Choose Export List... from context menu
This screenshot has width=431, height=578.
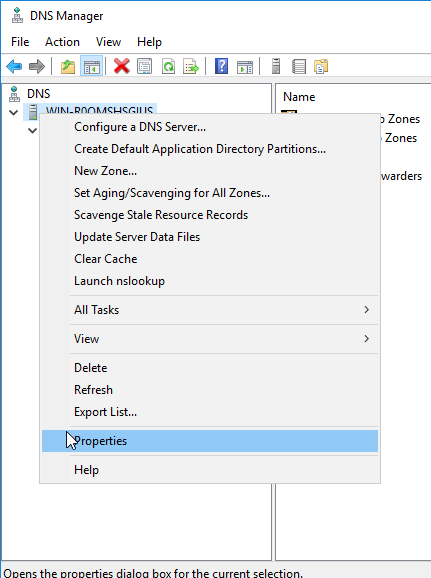210,412
